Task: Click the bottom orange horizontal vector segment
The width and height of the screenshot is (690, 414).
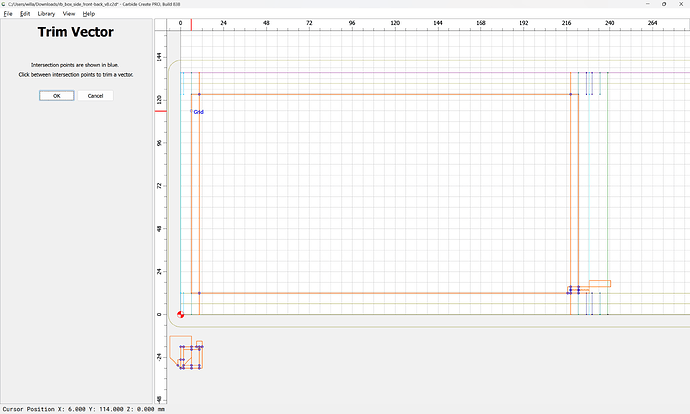Action: 380,293
